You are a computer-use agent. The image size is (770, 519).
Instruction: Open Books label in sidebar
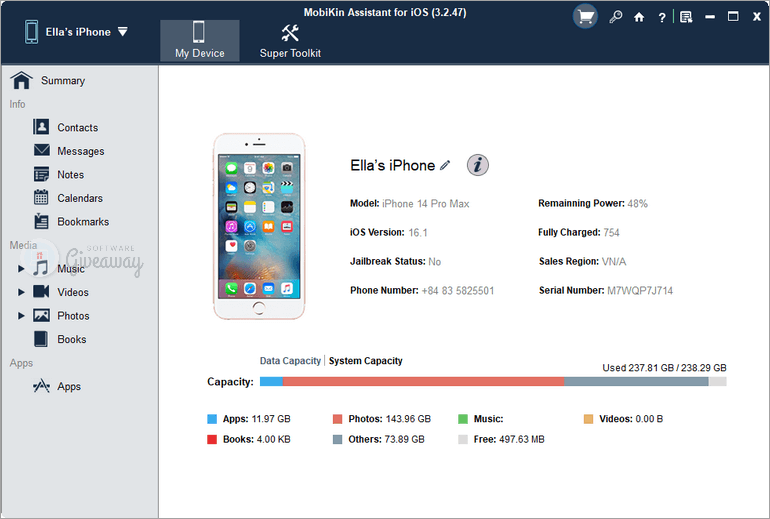pos(72,340)
